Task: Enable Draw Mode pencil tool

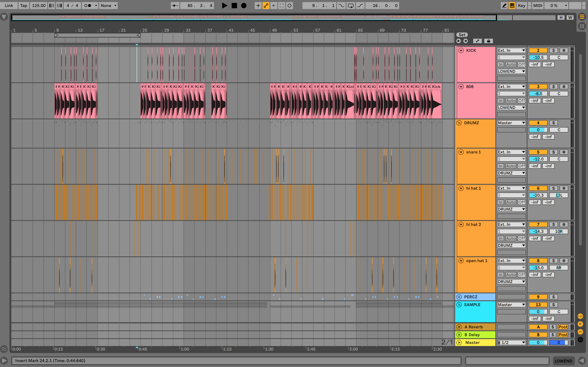Action: [504, 6]
